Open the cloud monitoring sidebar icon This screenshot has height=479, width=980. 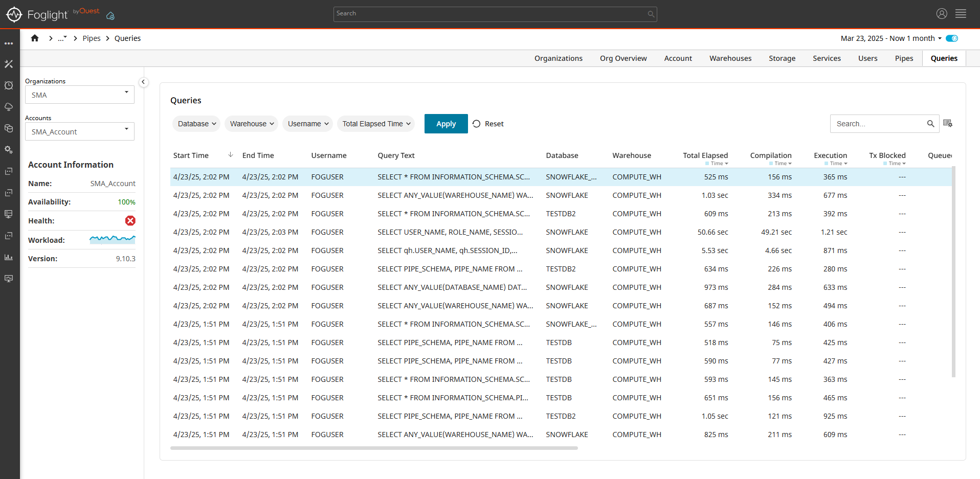[x=9, y=107]
